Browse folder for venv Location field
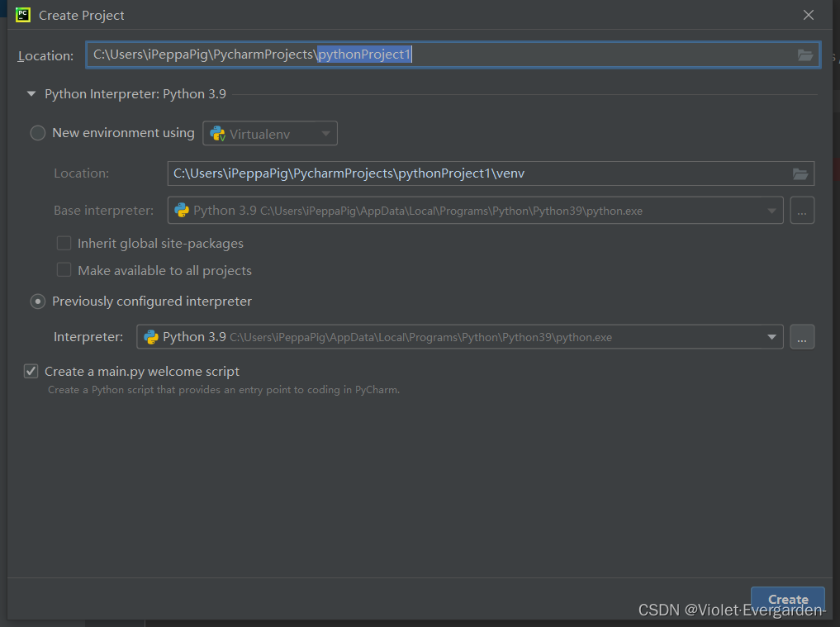This screenshot has width=840, height=627. [x=800, y=173]
